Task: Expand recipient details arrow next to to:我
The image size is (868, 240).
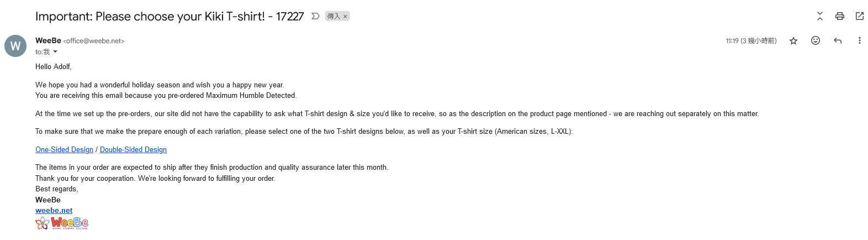Action: click(x=55, y=52)
